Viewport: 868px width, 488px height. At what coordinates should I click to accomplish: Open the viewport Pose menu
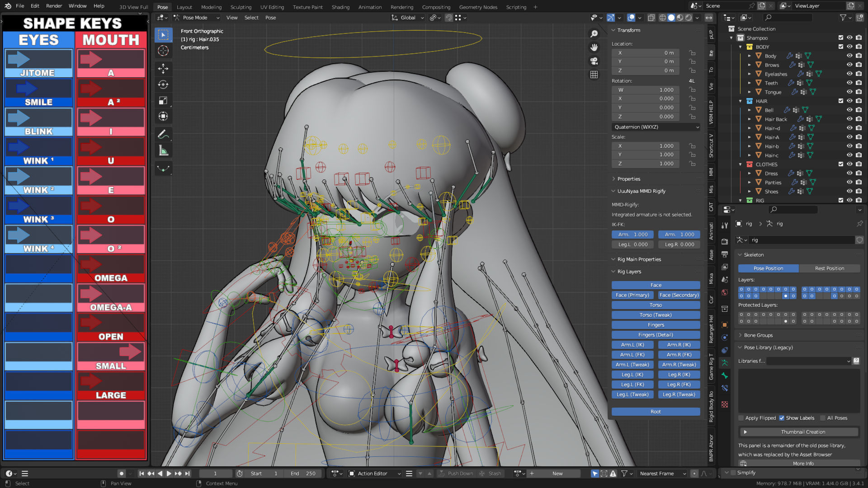click(270, 18)
